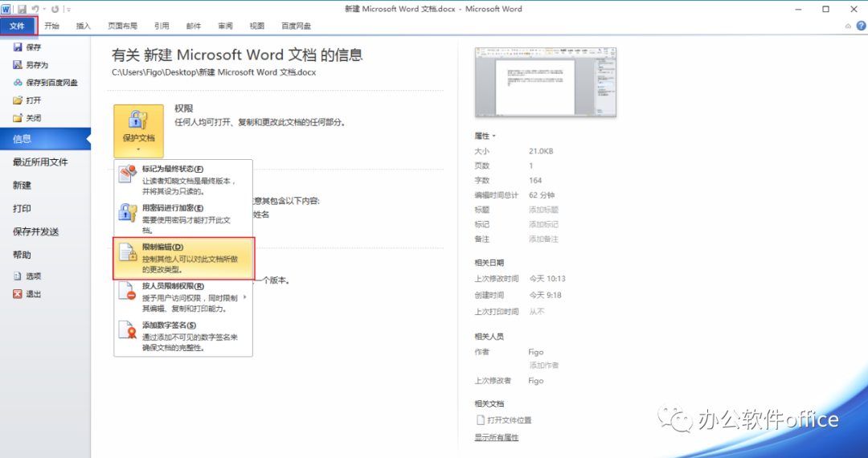Open the 引用 ribbon tab
Viewport: 868px width, 458px height.
coord(162,26)
